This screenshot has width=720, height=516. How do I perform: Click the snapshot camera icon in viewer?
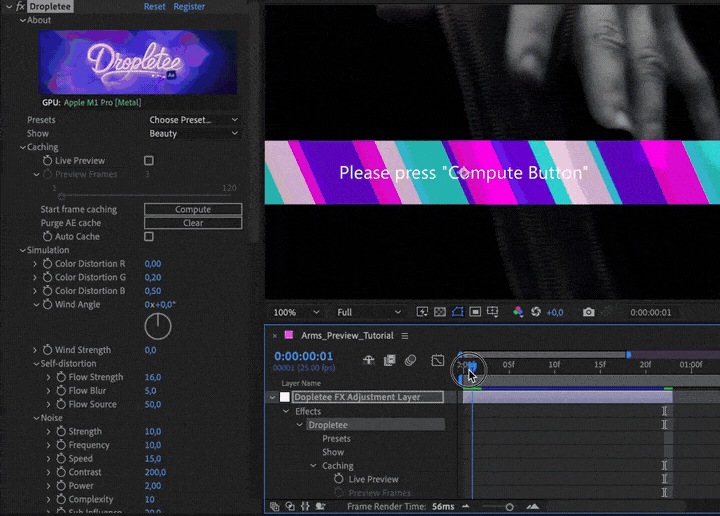(588, 313)
